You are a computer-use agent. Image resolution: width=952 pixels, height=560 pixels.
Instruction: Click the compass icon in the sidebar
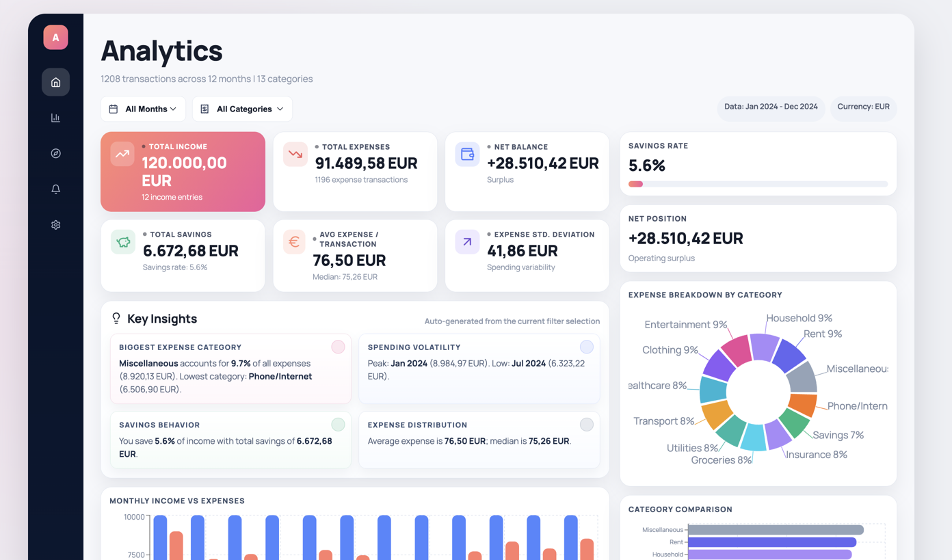55,153
